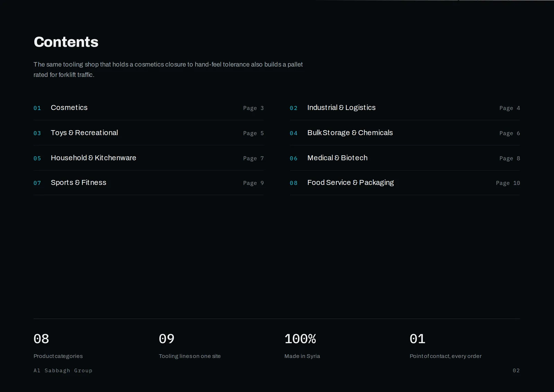
Task: Click the Page 6 reference
Action: point(510,133)
